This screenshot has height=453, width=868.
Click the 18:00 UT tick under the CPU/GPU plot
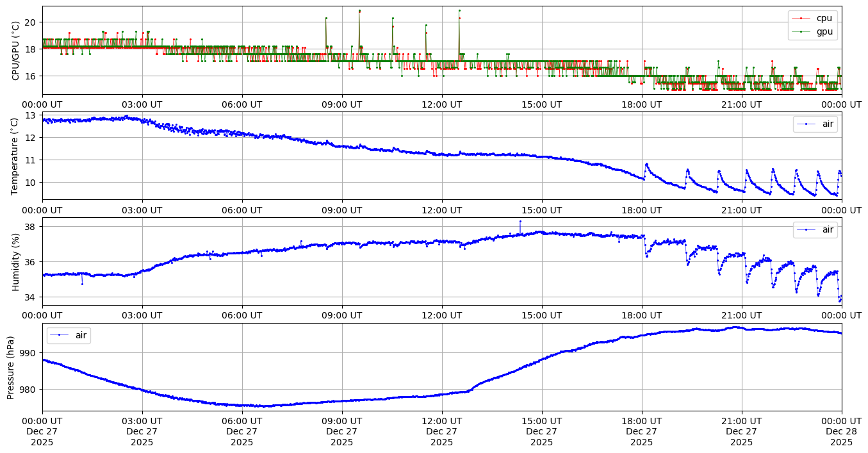pyautogui.click(x=641, y=104)
